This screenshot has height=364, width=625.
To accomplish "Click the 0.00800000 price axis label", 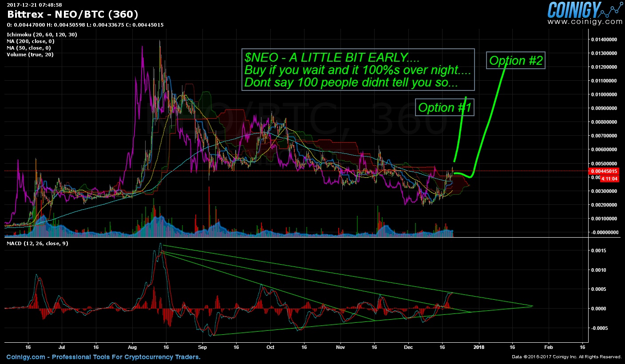I will pyautogui.click(x=605, y=122).
